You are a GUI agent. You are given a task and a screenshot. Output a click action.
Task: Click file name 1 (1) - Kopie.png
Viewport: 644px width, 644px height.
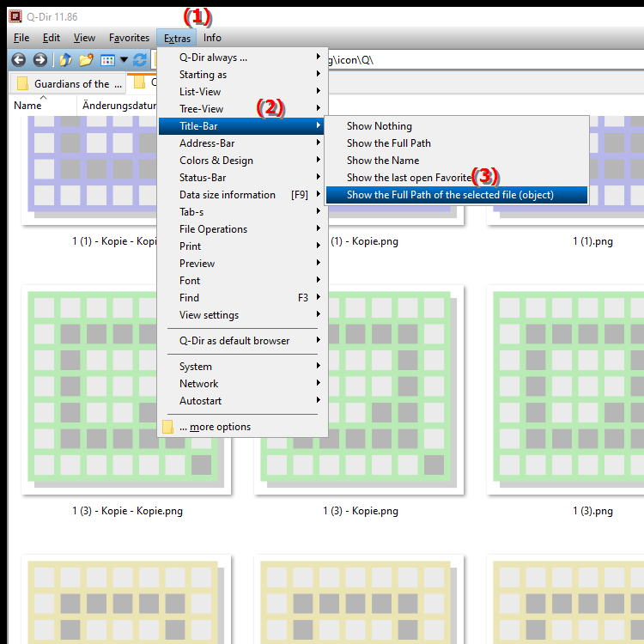[x=365, y=241]
